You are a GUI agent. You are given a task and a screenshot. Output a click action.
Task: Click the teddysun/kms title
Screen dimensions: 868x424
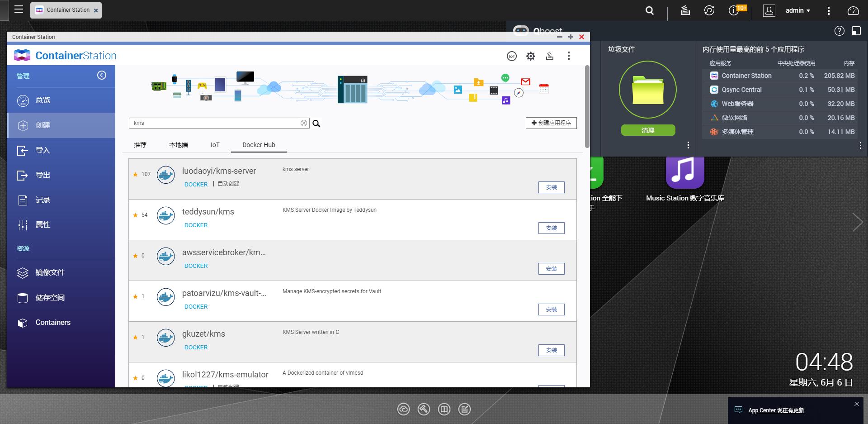click(x=208, y=212)
